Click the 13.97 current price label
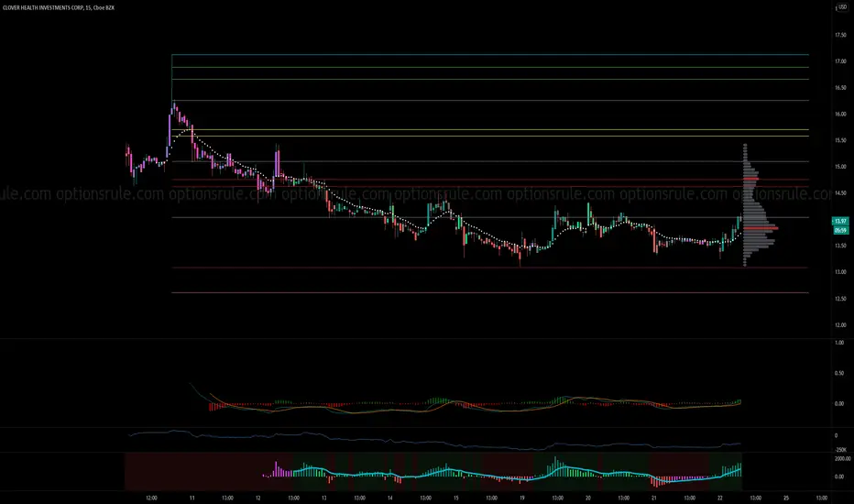The width and height of the screenshot is (854, 504). click(x=840, y=221)
